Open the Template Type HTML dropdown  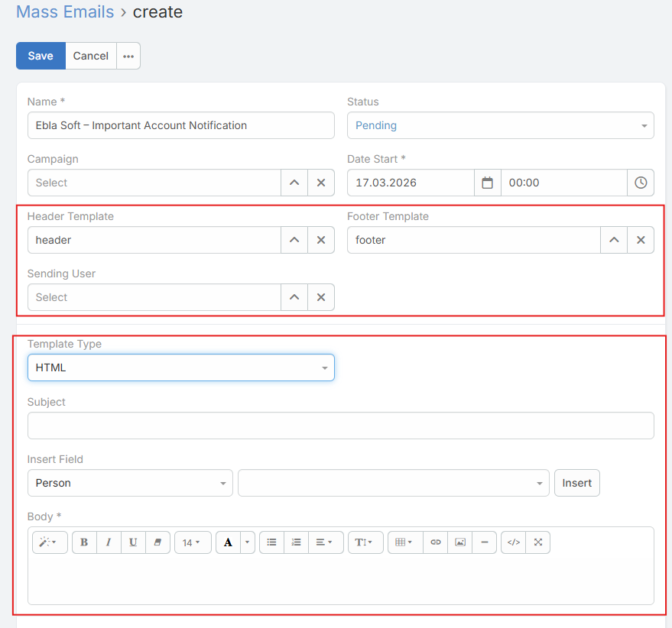click(x=180, y=367)
